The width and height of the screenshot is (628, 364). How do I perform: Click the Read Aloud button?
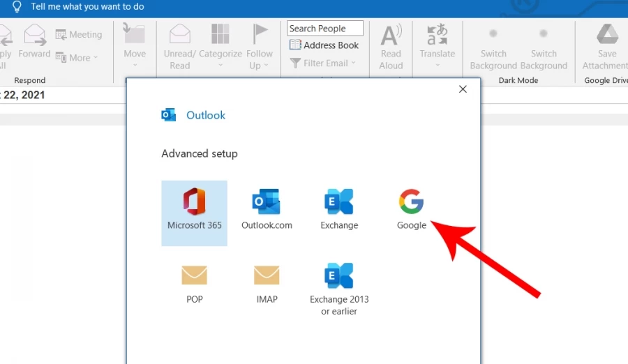(x=391, y=47)
